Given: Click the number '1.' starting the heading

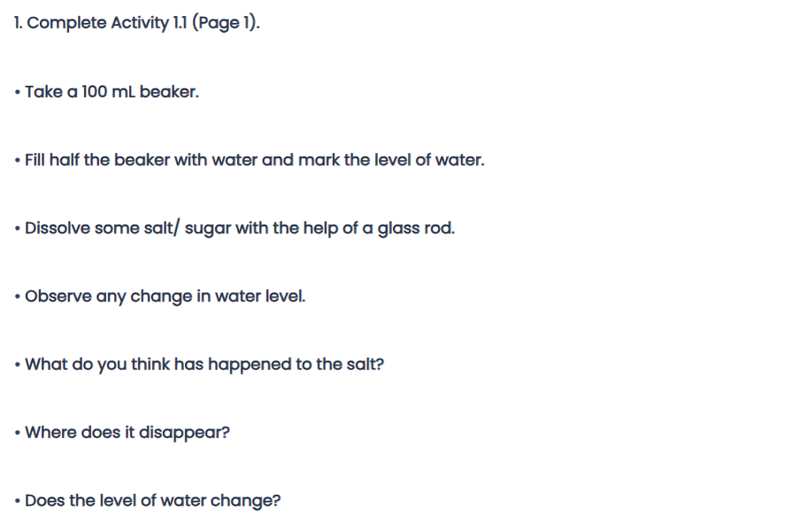Looking at the screenshot, I should (18, 23).
